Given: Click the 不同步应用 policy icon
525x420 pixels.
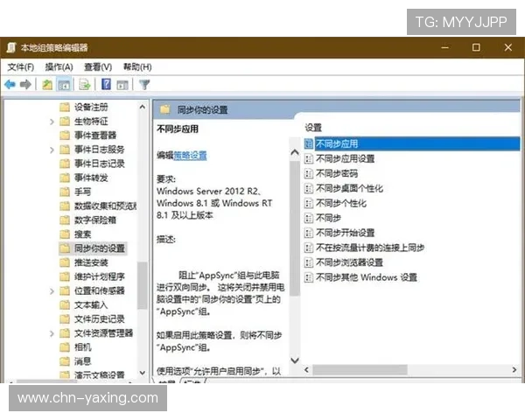Looking at the screenshot, I should 308,143.
